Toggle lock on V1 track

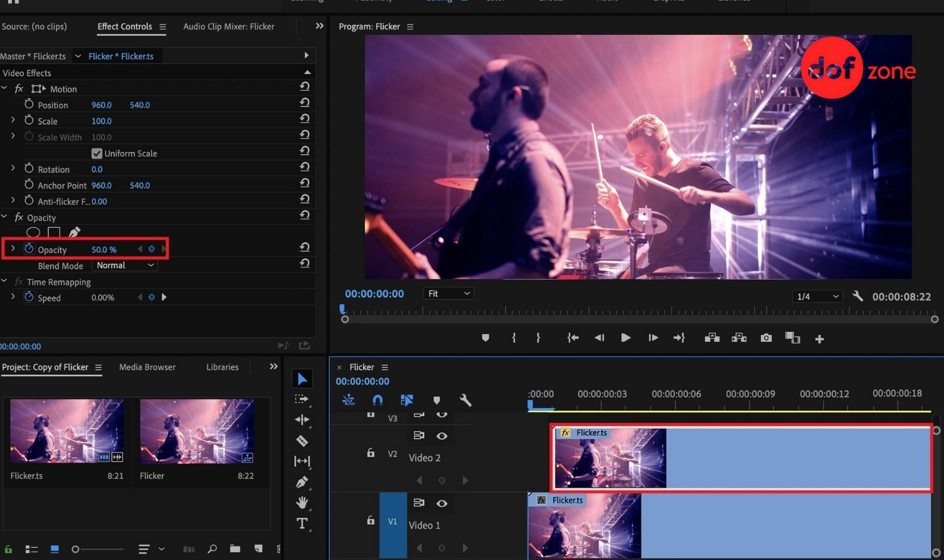(371, 520)
